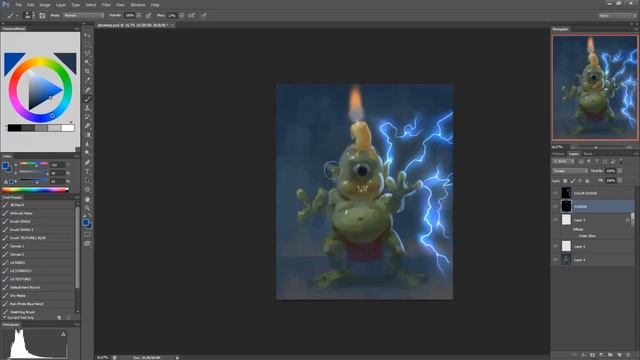Add layer style with the fx icon
640x360 pixels.
click(584, 356)
